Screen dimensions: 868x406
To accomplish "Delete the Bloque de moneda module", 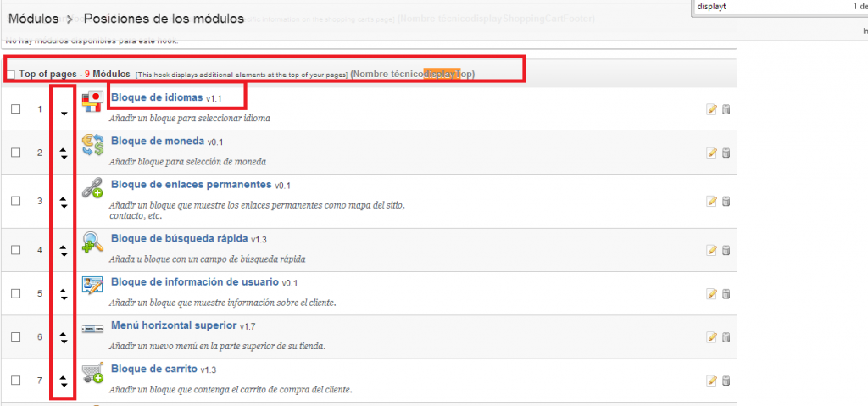I will 726,153.
